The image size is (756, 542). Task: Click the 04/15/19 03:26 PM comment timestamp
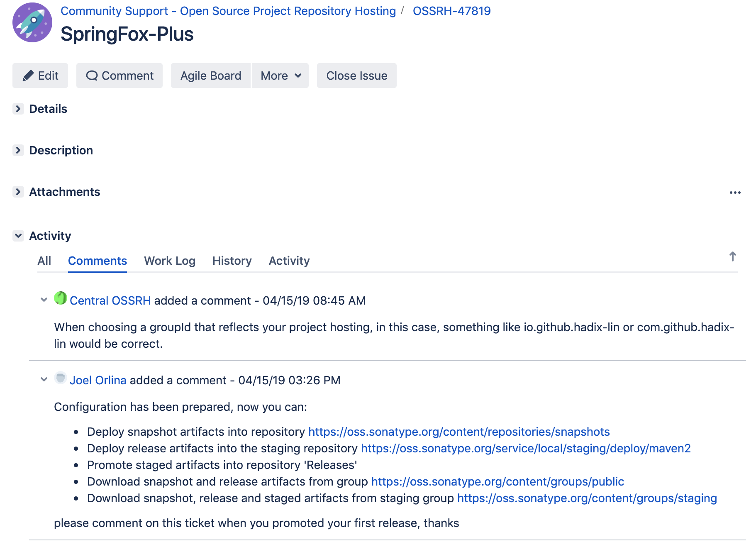click(289, 380)
